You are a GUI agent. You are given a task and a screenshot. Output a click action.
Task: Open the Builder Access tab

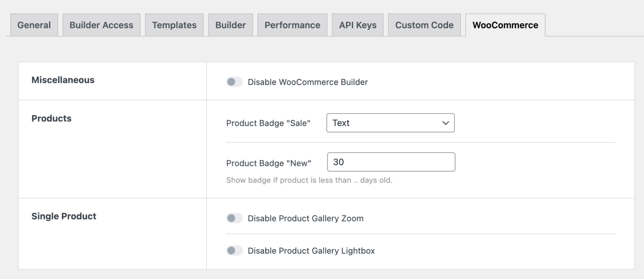pos(101,25)
